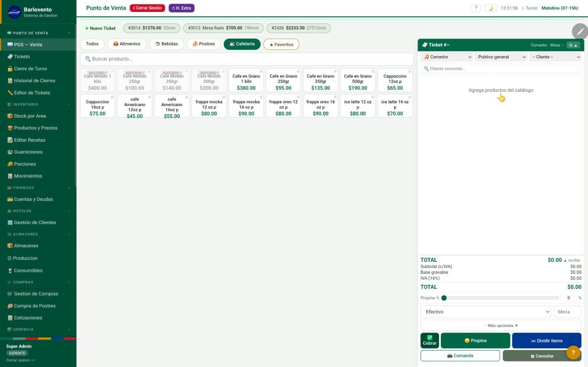Image resolution: width=588 pixels, height=367 pixels.
Task: Select the Bebidas category tab
Action: [166, 44]
